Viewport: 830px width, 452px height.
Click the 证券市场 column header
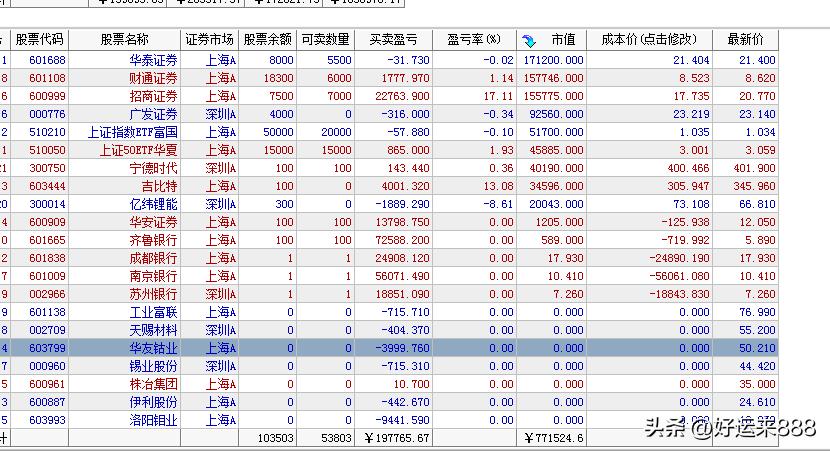pyautogui.click(x=209, y=40)
